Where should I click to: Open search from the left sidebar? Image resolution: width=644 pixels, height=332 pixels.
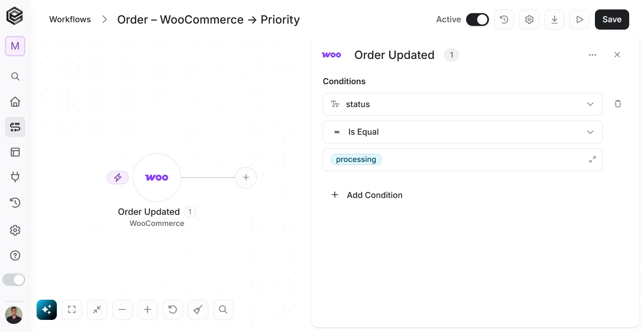[15, 76]
